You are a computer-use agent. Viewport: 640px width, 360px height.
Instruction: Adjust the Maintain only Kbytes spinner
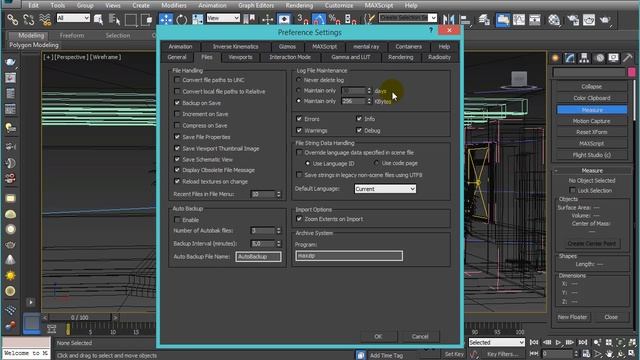coord(369,101)
